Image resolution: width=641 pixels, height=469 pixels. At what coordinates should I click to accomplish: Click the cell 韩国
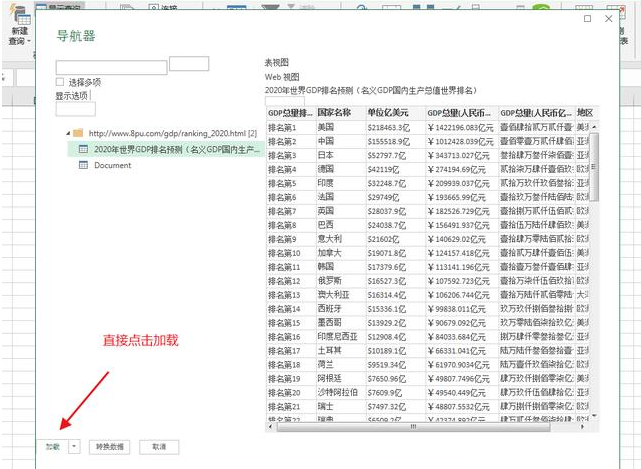341,267
